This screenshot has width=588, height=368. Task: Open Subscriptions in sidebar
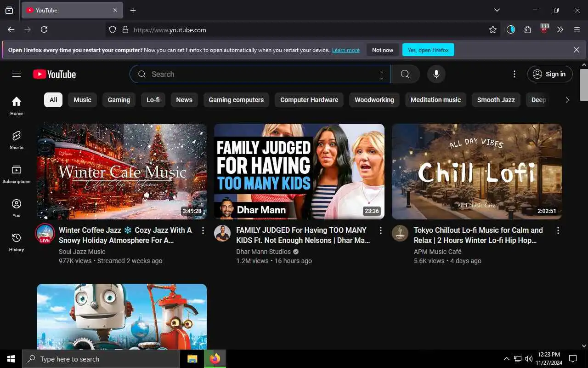[x=17, y=174]
